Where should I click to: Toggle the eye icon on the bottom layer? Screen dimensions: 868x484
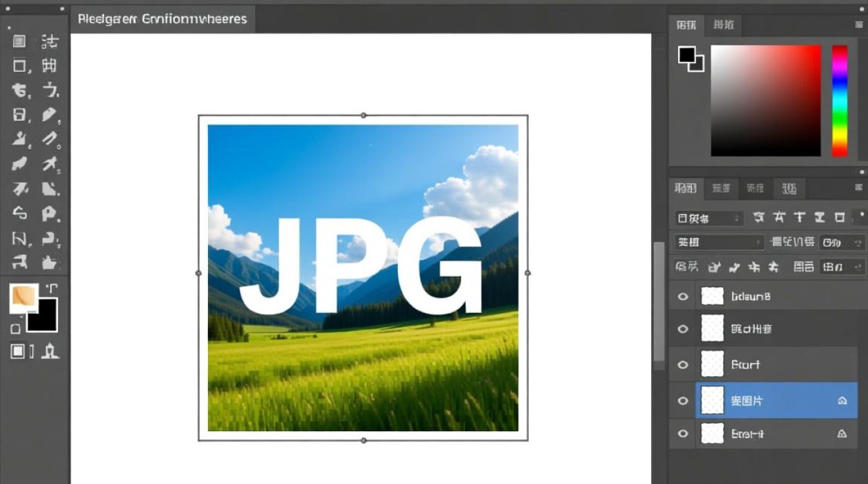coord(683,433)
